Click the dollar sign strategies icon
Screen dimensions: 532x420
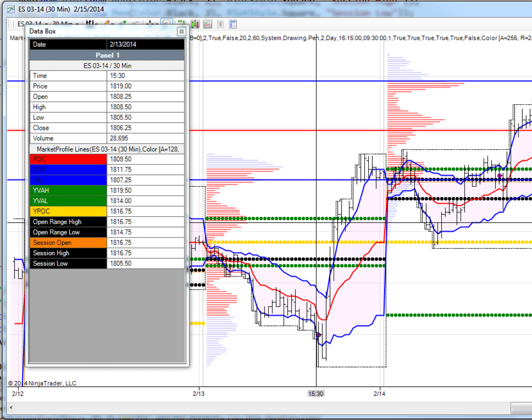coord(220,24)
